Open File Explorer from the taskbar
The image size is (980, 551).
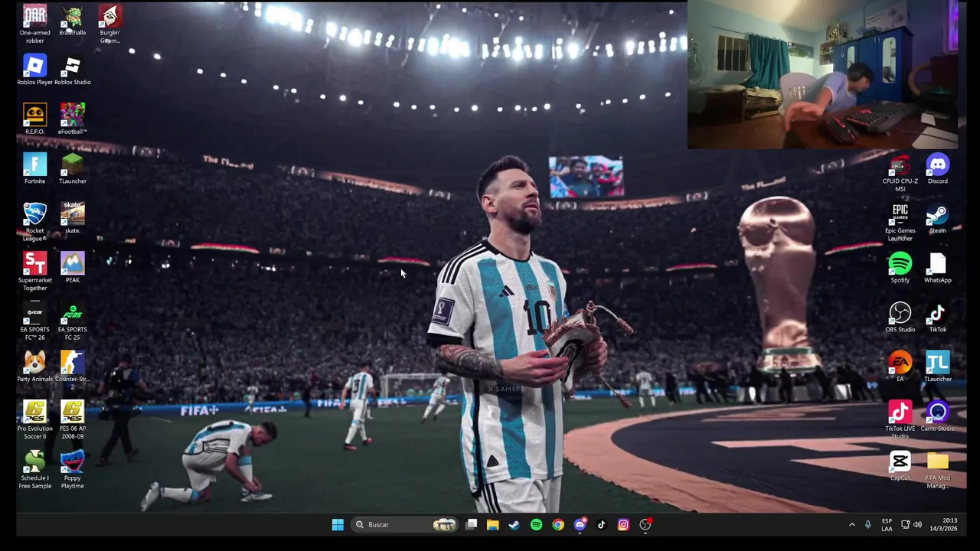492,524
